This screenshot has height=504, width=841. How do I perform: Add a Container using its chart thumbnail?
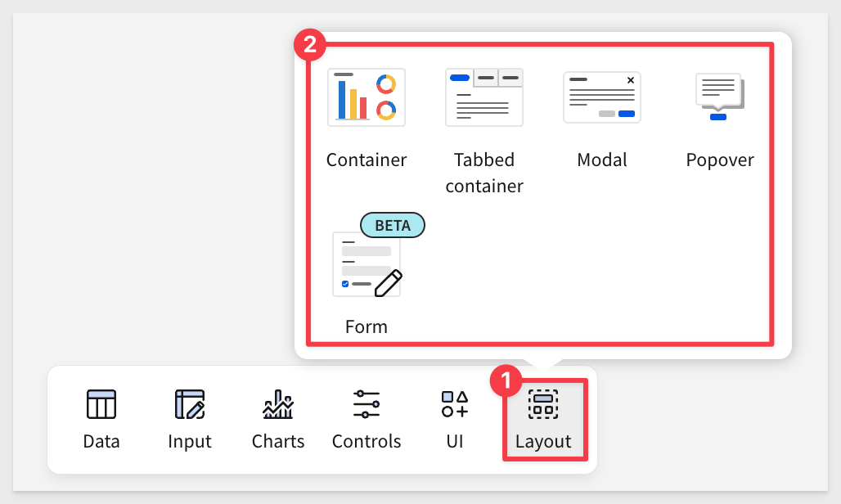(367, 97)
